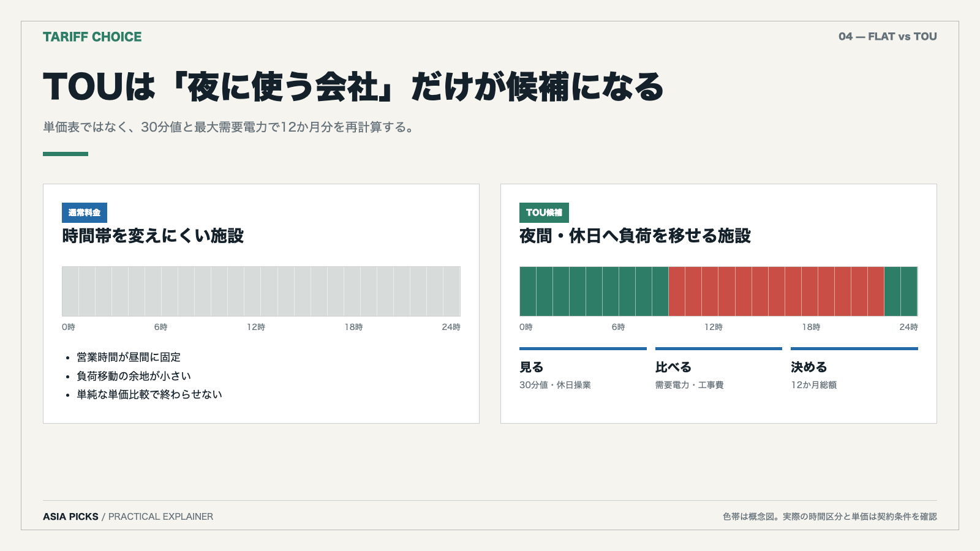Click the footer note '色帯は概念図。…'
Viewport: 980px width, 551px height.
[x=830, y=517]
